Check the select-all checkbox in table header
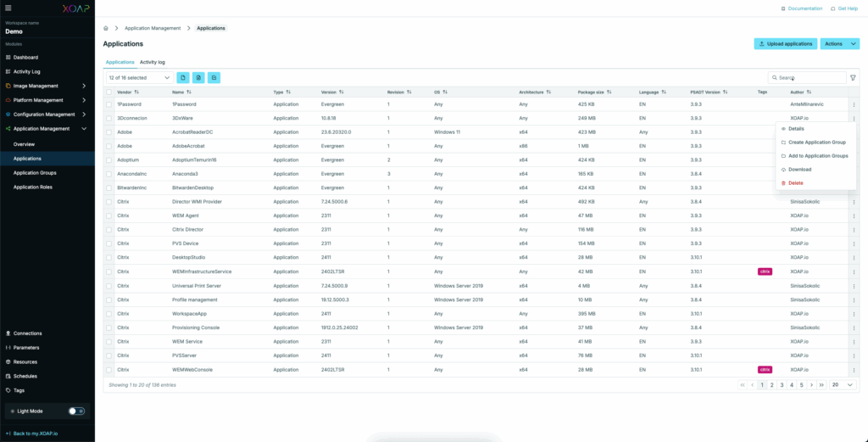 click(109, 92)
